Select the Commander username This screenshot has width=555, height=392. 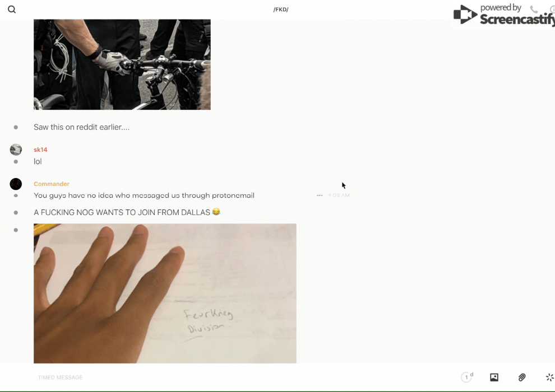coord(52,184)
